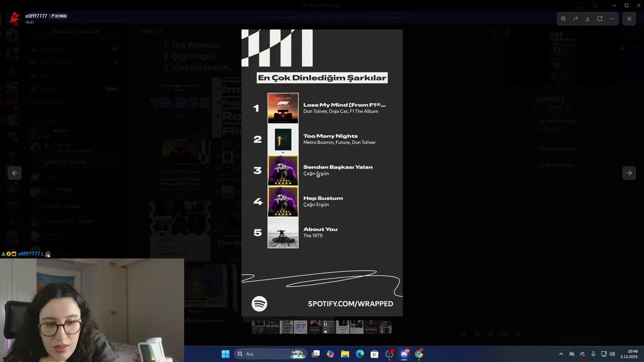Click the Senden Başkası Yalan cover art
This screenshot has width=644, height=362.
(283, 170)
